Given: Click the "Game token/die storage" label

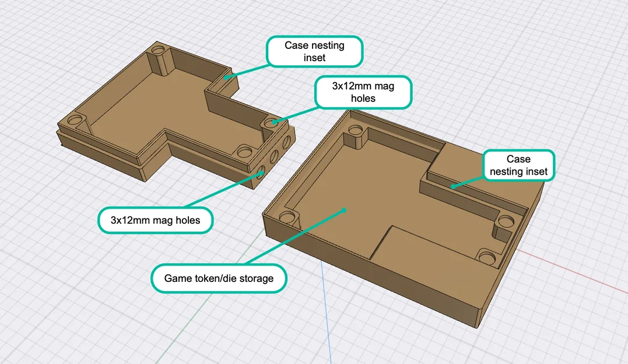Looking at the screenshot, I should (x=219, y=278).
